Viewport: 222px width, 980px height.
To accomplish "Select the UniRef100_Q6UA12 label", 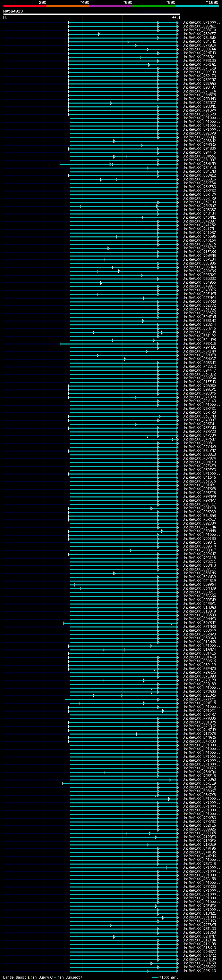I will click(x=199, y=175).
